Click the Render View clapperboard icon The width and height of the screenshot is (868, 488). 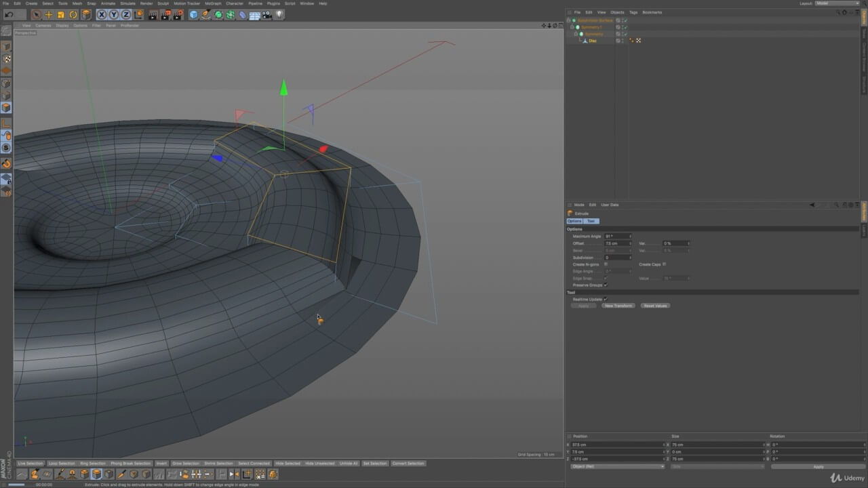[153, 14]
